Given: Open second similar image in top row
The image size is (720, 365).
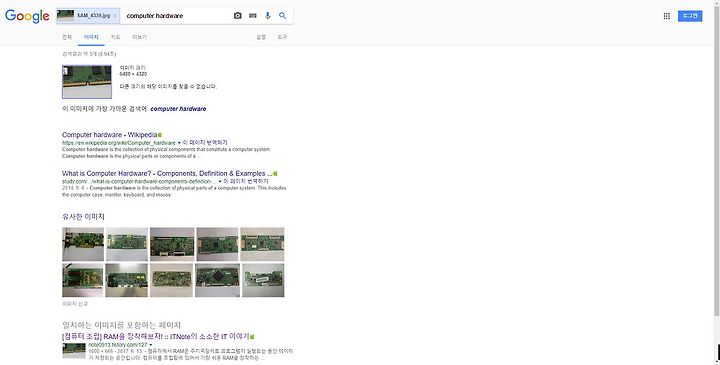Looking at the screenshot, I should [127, 244].
